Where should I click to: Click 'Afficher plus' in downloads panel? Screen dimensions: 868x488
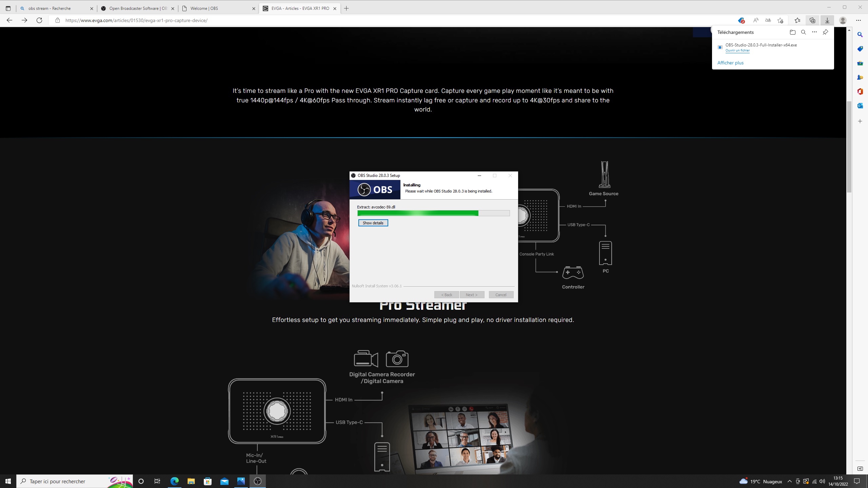coord(730,63)
